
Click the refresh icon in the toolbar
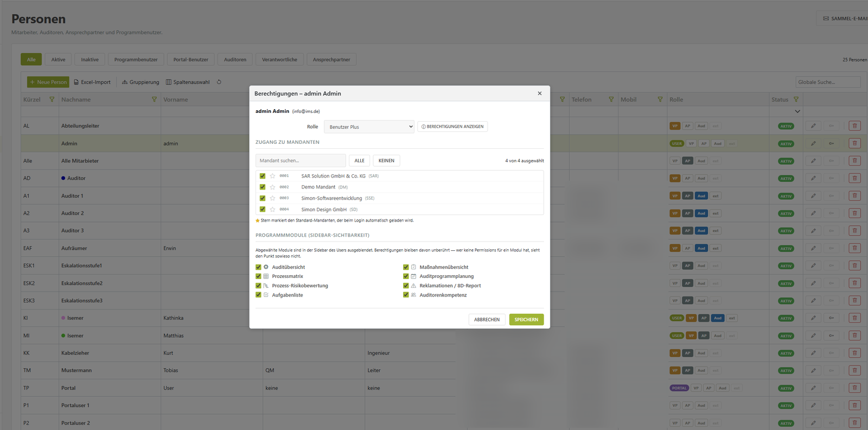tap(219, 82)
